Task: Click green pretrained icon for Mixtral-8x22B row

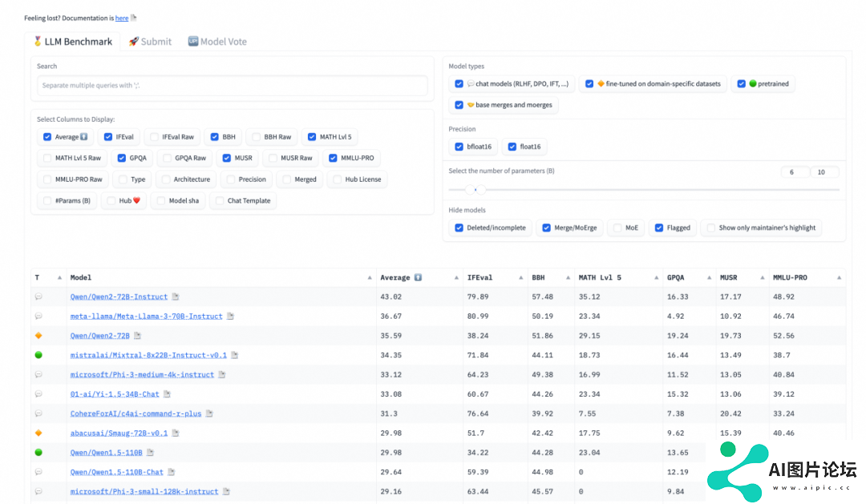Action: [x=38, y=355]
